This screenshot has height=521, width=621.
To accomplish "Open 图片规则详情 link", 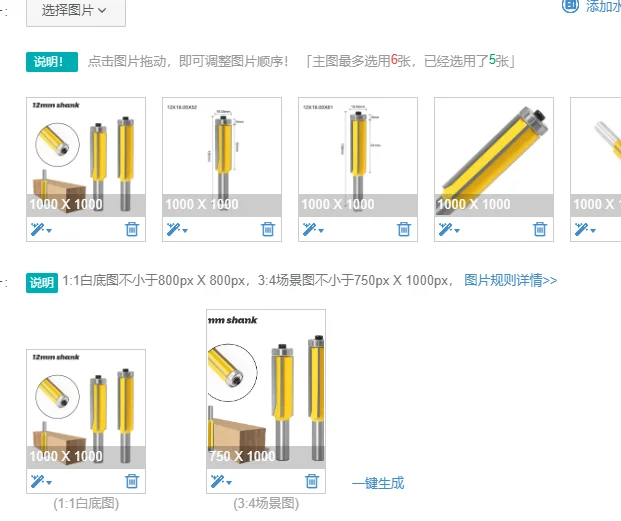I will coord(511,280).
